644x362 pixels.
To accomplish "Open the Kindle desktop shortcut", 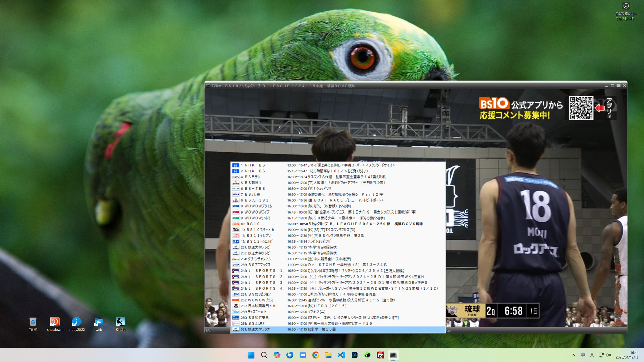I will tap(121, 324).
